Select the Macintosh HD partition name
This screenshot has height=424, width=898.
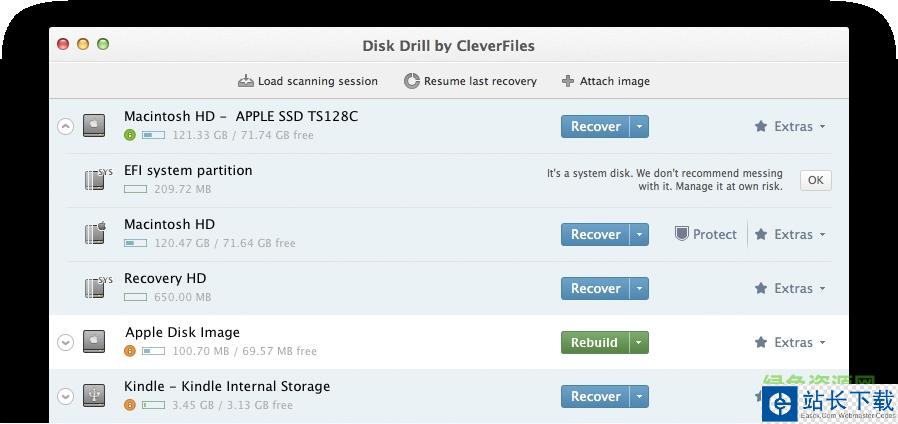coord(169,224)
